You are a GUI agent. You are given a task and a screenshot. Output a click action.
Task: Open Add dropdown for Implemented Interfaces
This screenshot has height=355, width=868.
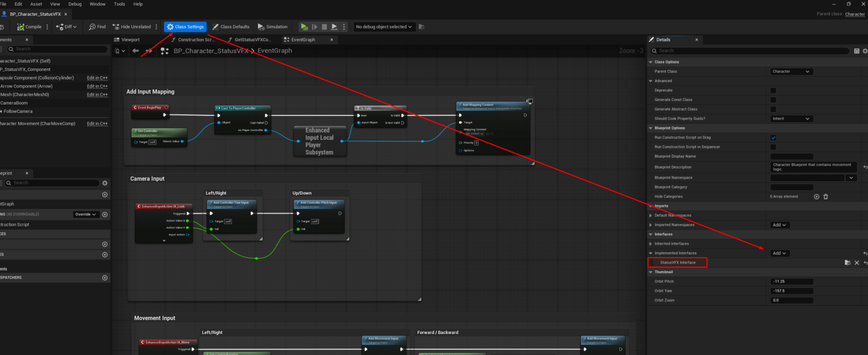click(x=780, y=253)
